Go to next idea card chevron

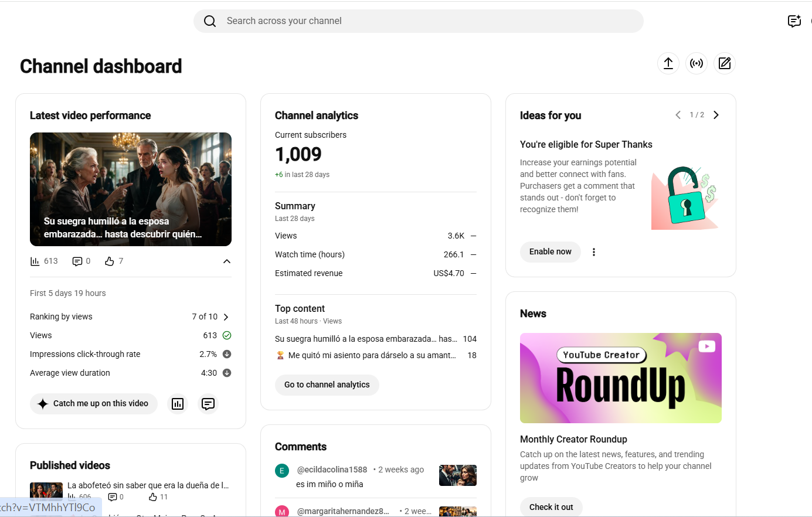point(716,115)
